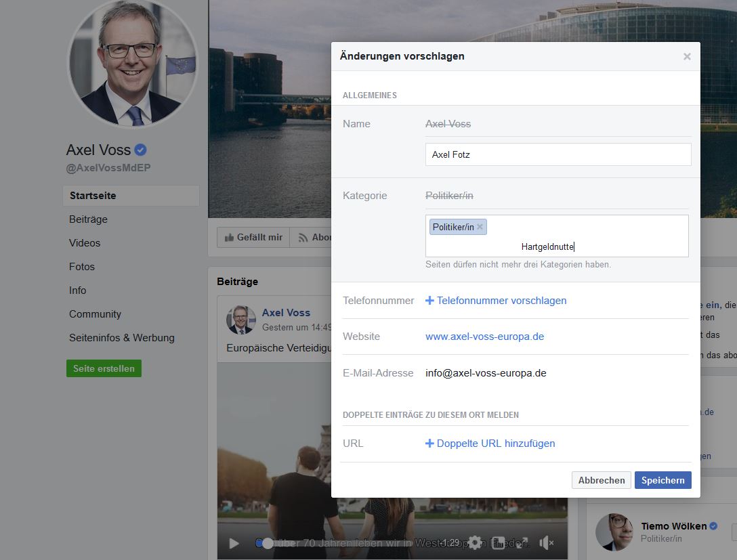Open Axel Voss post author link

point(286,312)
